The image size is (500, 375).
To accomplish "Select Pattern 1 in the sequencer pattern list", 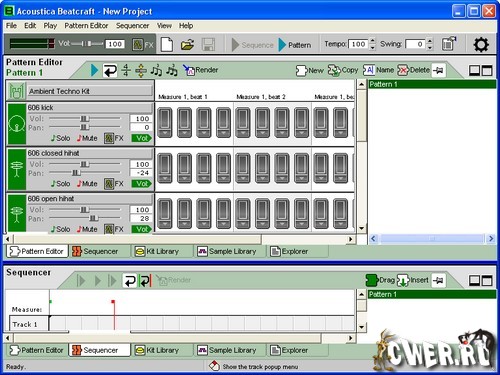I will (x=432, y=294).
